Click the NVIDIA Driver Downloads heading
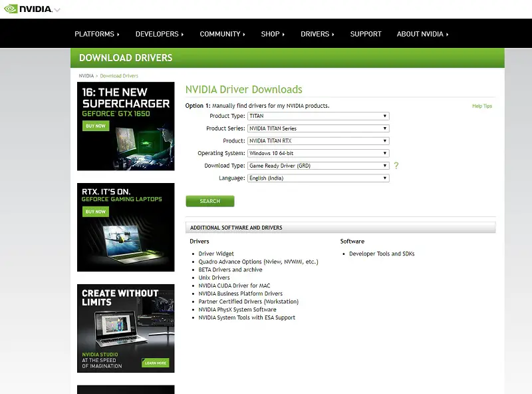Screen dimensions: 532x394 pos(243,89)
